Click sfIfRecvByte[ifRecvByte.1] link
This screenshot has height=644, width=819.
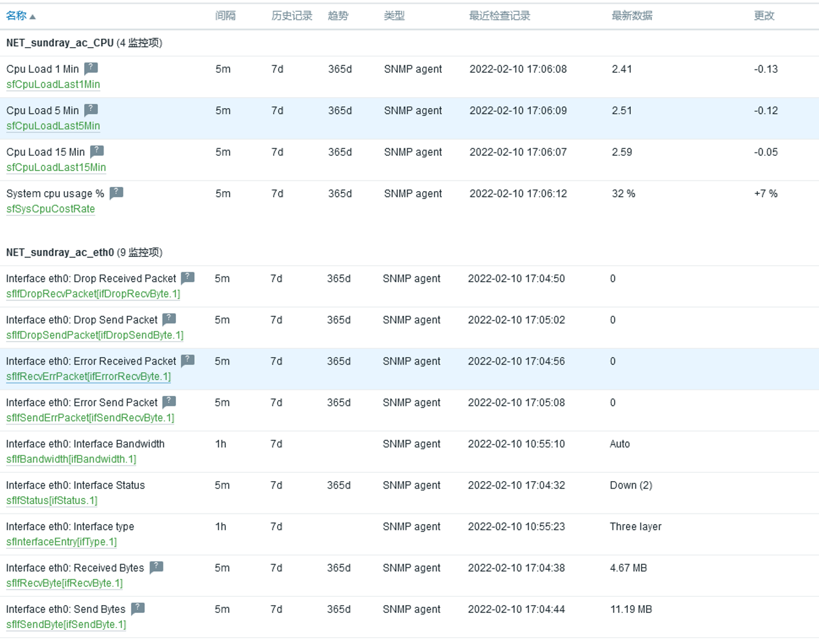(64, 583)
